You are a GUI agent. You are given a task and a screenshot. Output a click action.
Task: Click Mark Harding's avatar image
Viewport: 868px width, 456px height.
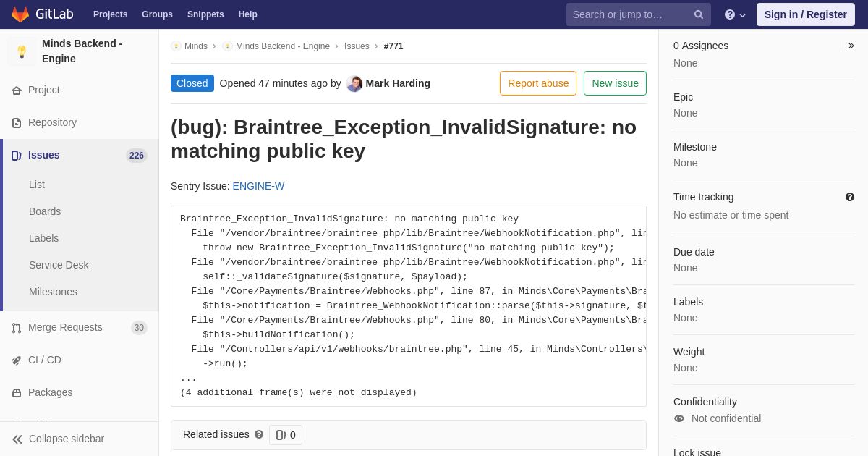tap(354, 83)
